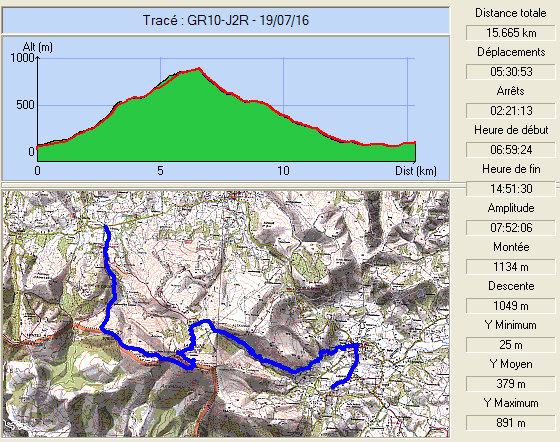Click the Montée value 1134 m
This screenshot has height=442, width=560.
coord(511,267)
